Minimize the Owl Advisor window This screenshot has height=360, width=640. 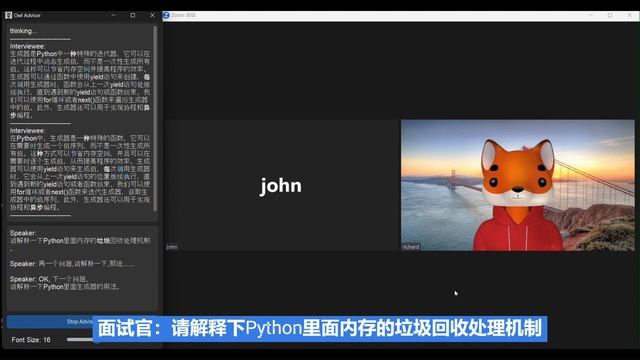(x=113, y=15)
